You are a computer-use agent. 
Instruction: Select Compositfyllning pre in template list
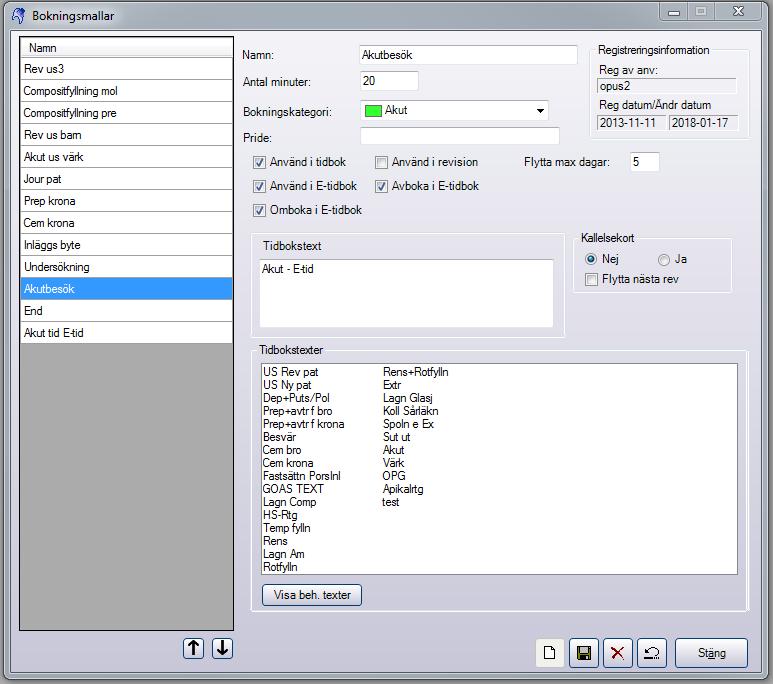[127, 113]
